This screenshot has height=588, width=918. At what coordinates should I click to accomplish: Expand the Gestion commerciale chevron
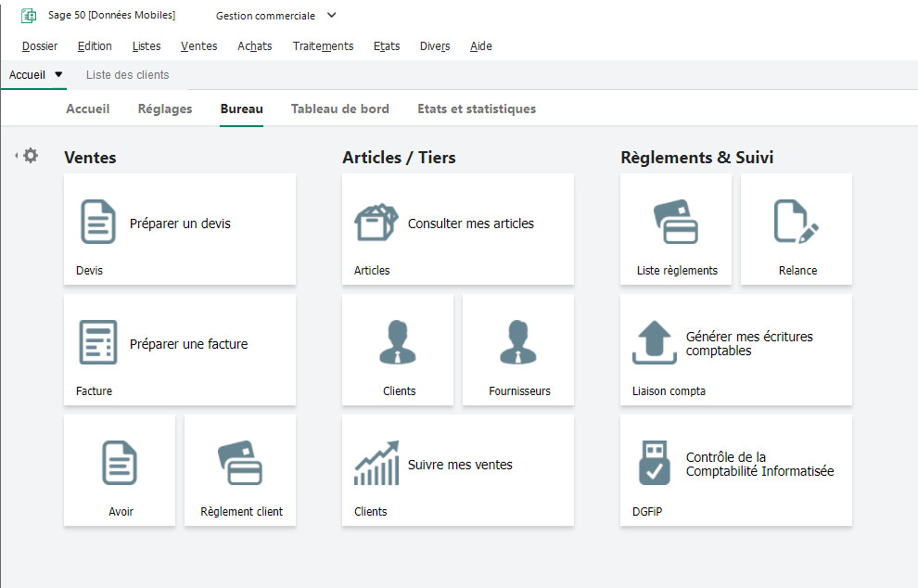pos(331,15)
